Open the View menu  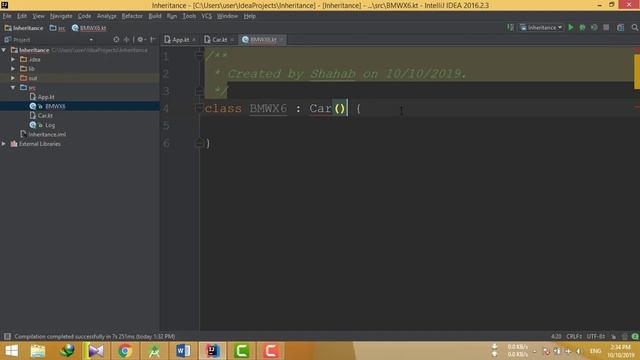[38, 16]
